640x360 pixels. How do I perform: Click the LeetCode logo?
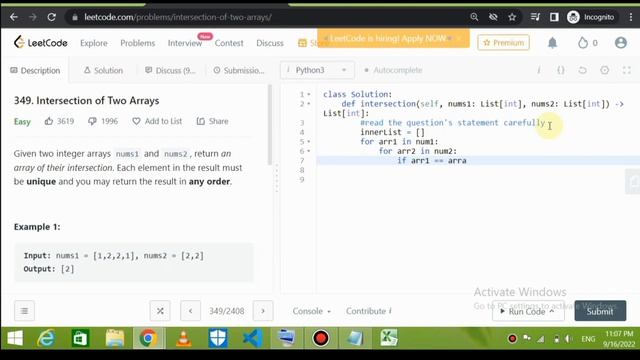(40, 42)
